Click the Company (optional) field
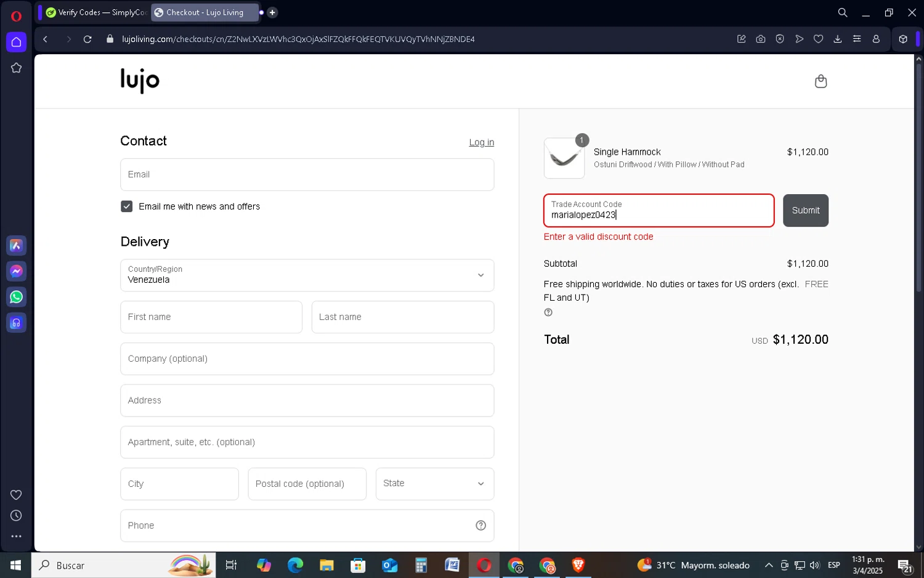The height and width of the screenshot is (578, 924). (x=307, y=359)
